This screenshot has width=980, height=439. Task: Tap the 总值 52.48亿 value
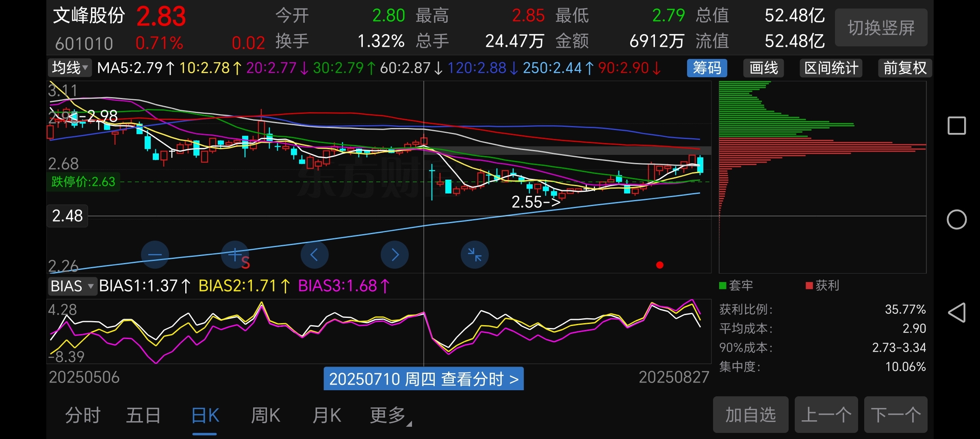coord(795,15)
